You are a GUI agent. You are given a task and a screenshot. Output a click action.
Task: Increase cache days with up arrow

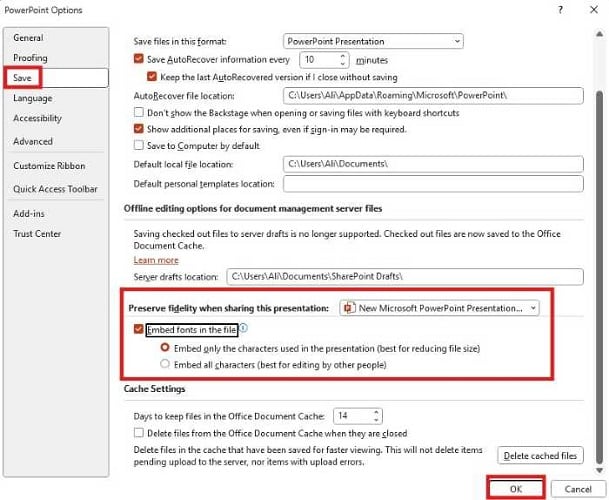pos(376,413)
